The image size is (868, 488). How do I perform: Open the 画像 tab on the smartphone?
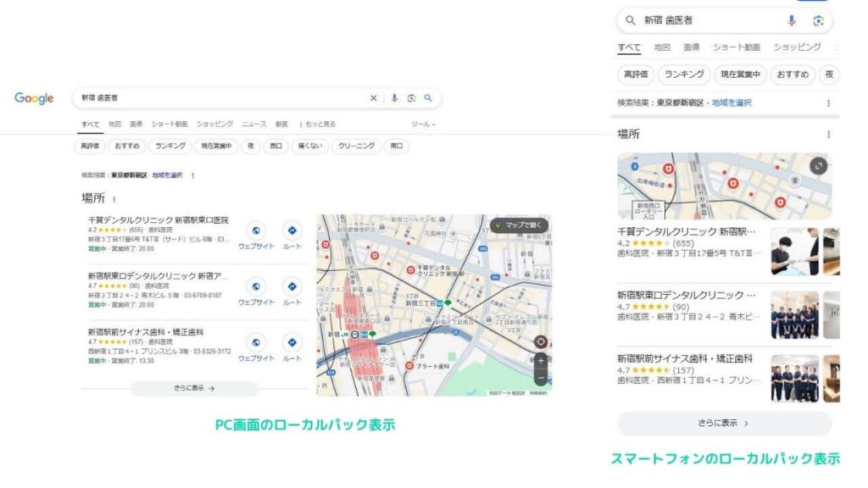tap(692, 47)
